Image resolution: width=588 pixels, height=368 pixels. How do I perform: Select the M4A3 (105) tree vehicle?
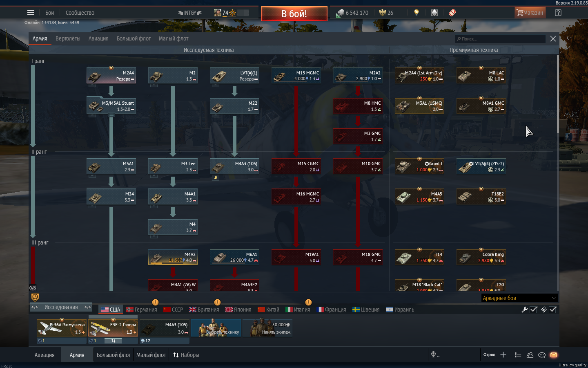pyautogui.click(x=234, y=167)
